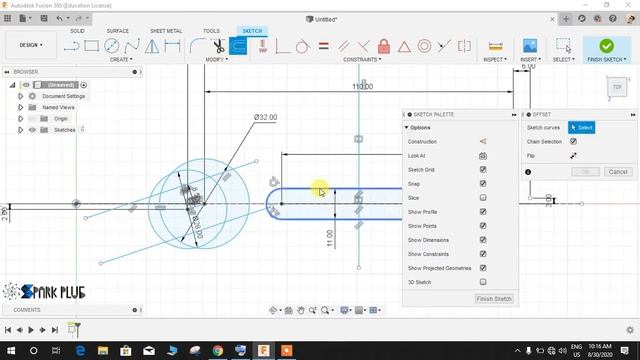Viewport: 640px width, 360px height.
Task: Open the Modify dropdown menu
Action: [216, 60]
